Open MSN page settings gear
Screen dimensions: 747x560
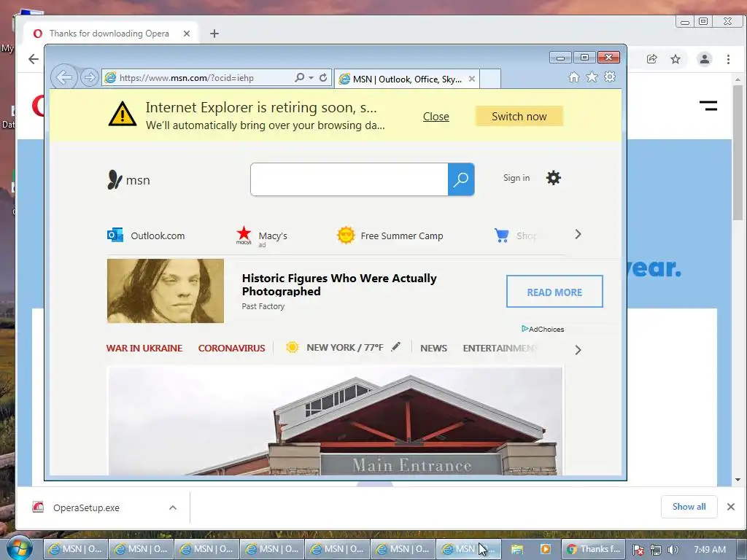point(553,178)
